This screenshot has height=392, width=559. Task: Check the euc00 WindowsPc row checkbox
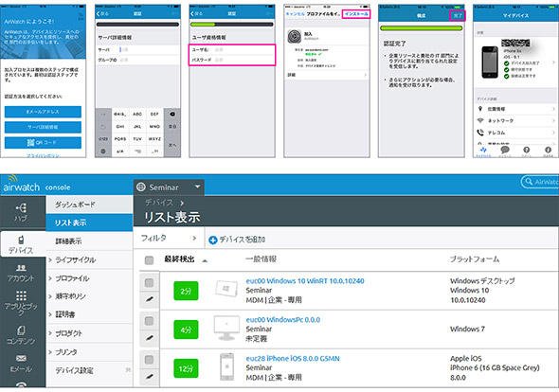149,321
